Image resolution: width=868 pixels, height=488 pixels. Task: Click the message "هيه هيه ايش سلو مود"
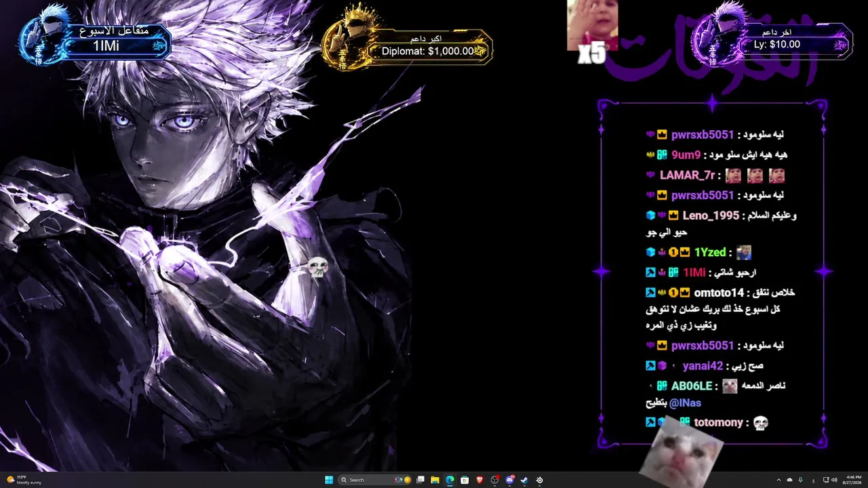pyautogui.click(x=749, y=155)
